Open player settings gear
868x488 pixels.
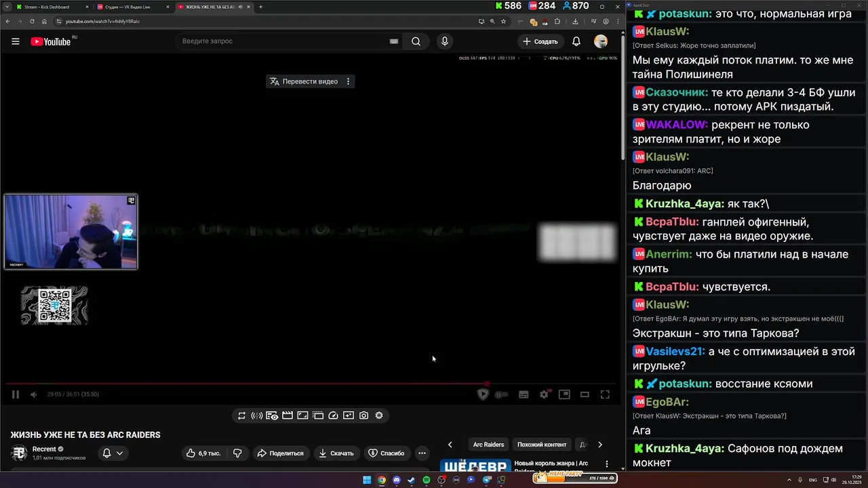(544, 394)
